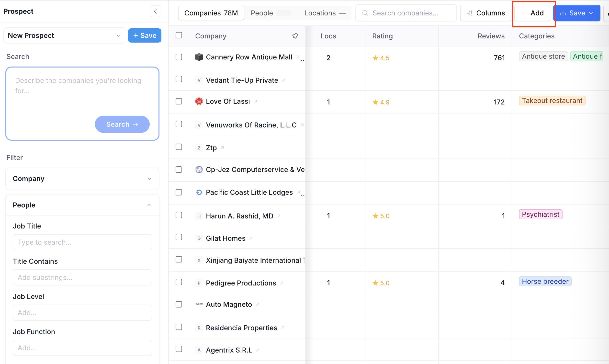Pin the Company column with the pin icon

[x=295, y=36]
